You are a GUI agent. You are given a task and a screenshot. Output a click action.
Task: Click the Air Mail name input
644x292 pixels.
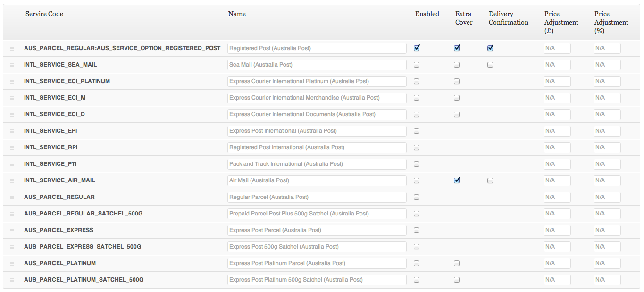317,180
